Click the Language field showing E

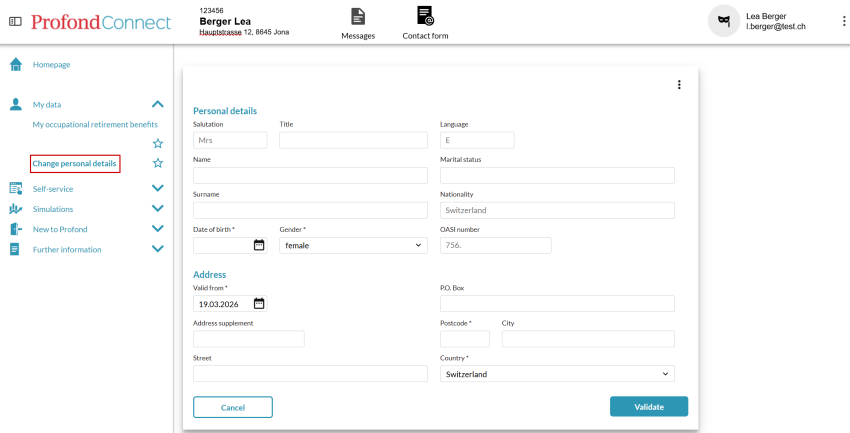point(477,140)
